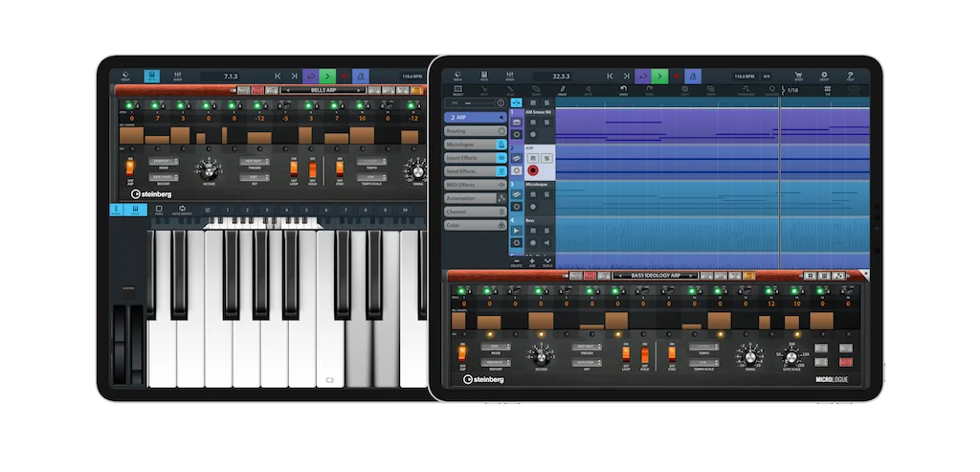
Task: Open the TEMPO SCALE dropdown on the right iPad
Action: coord(703,363)
